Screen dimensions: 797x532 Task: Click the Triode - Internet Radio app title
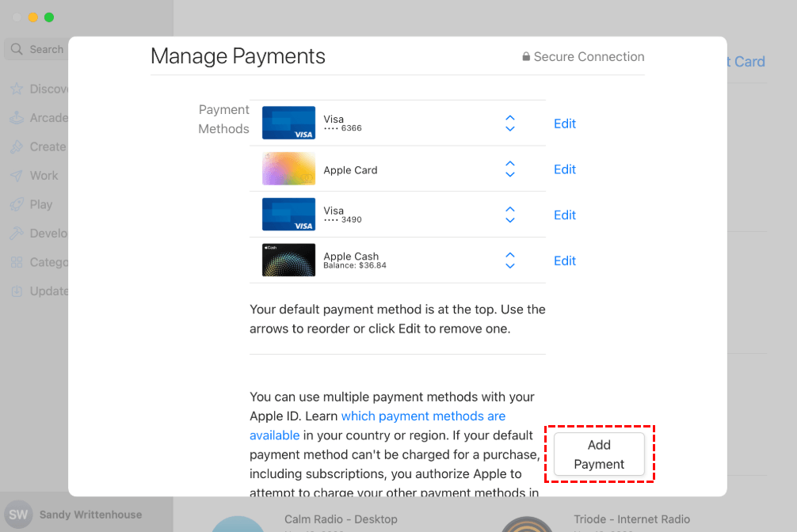(x=631, y=519)
